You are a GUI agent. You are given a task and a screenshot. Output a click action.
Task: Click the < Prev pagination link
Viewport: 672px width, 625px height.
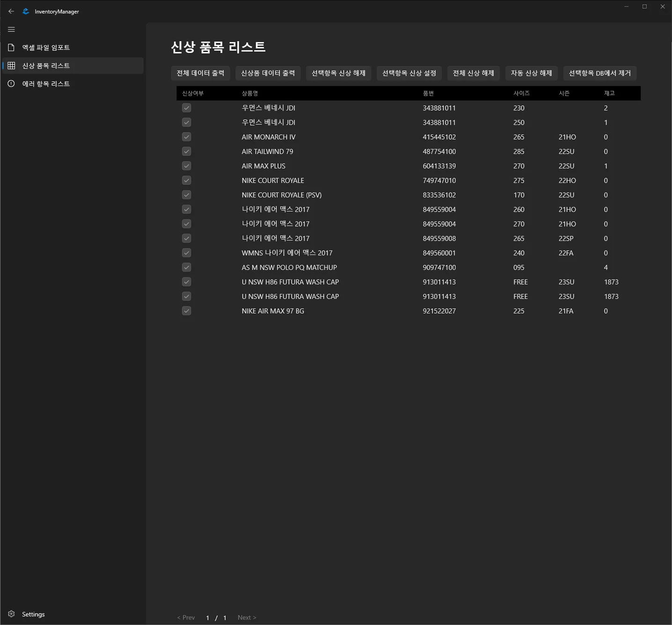click(x=186, y=618)
